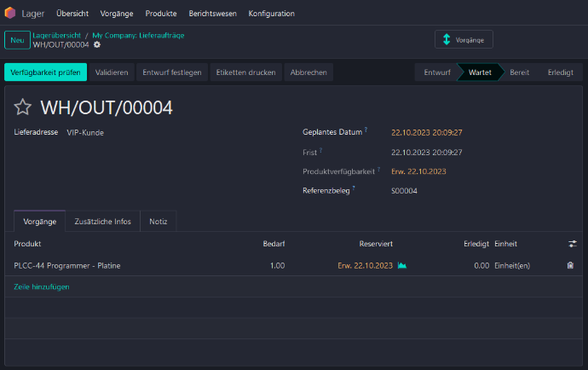Show help tooltip for Produktverfügbarkeit
The image size is (588, 370).
point(378,170)
